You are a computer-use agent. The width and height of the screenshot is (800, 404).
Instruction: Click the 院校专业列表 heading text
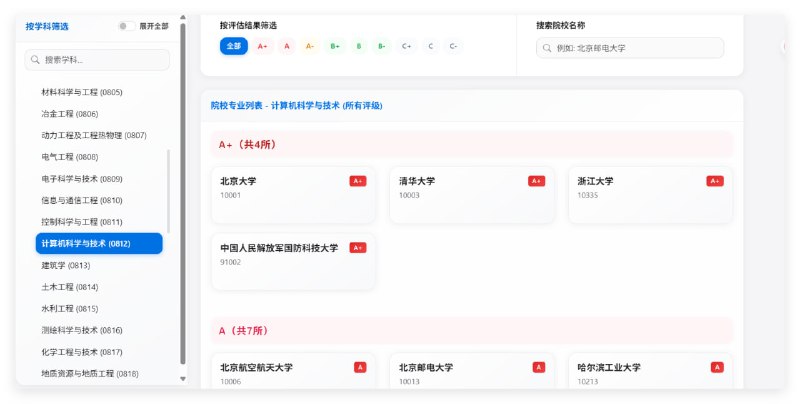(296, 106)
